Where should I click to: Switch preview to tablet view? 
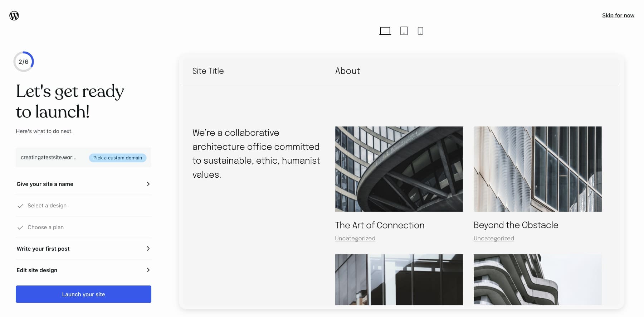click(404, 31)
